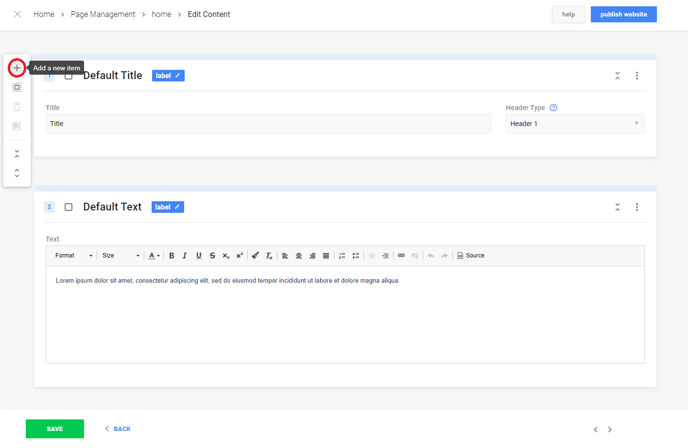Toggle italic formatting in text editor
Screen dimensions: 688x448
(x=185, y=255)
